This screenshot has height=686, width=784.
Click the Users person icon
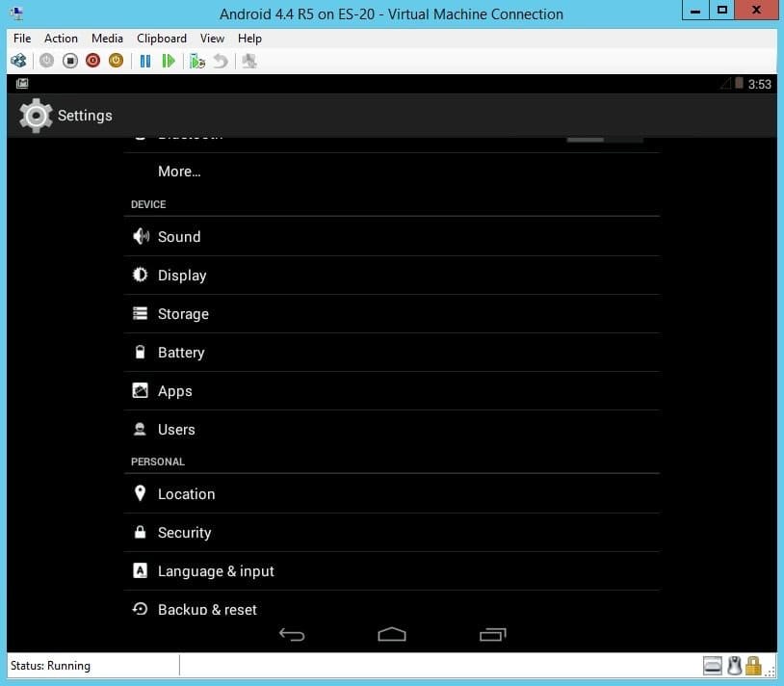(140, 429)
